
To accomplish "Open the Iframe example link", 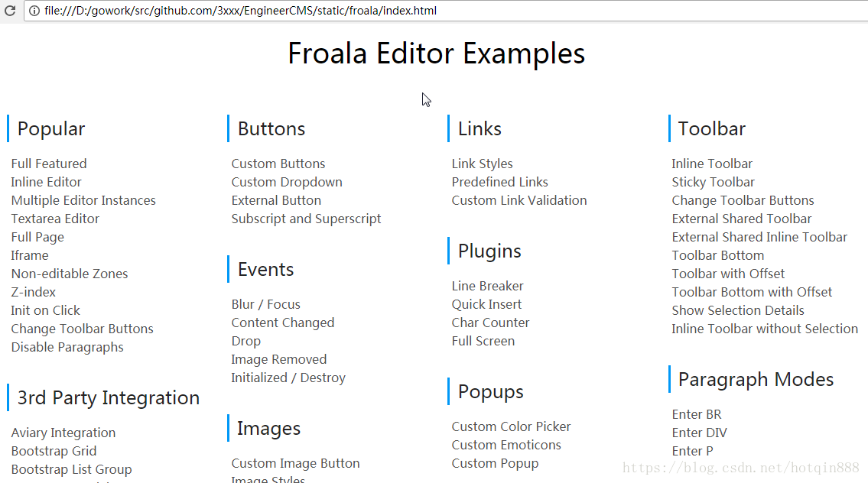I will click(29, 255).
